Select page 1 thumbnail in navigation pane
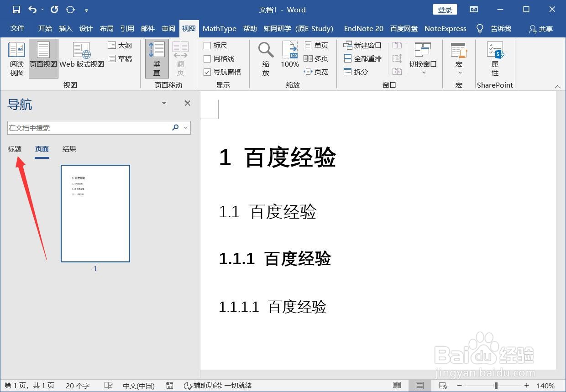Screen dimensions: 566x392 95,213
